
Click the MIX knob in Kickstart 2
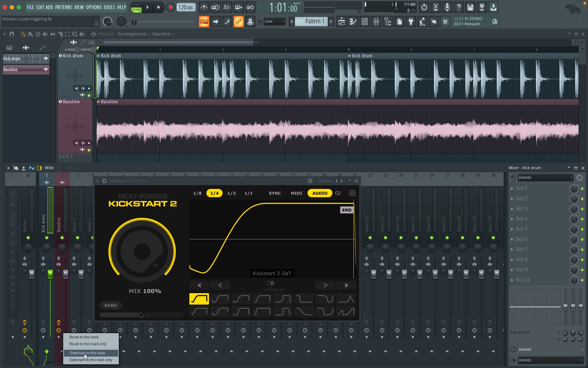142,251
